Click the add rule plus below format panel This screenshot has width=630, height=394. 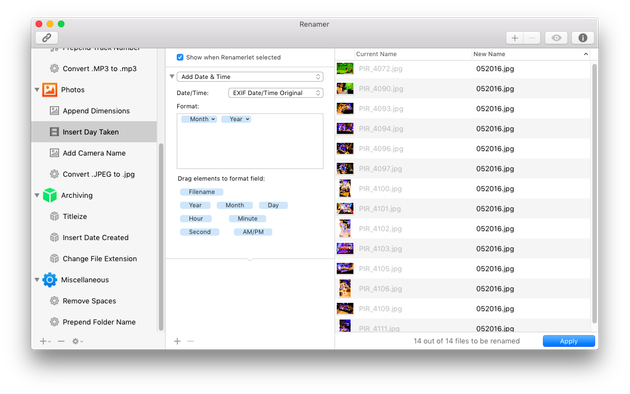(x=177, y=341)
